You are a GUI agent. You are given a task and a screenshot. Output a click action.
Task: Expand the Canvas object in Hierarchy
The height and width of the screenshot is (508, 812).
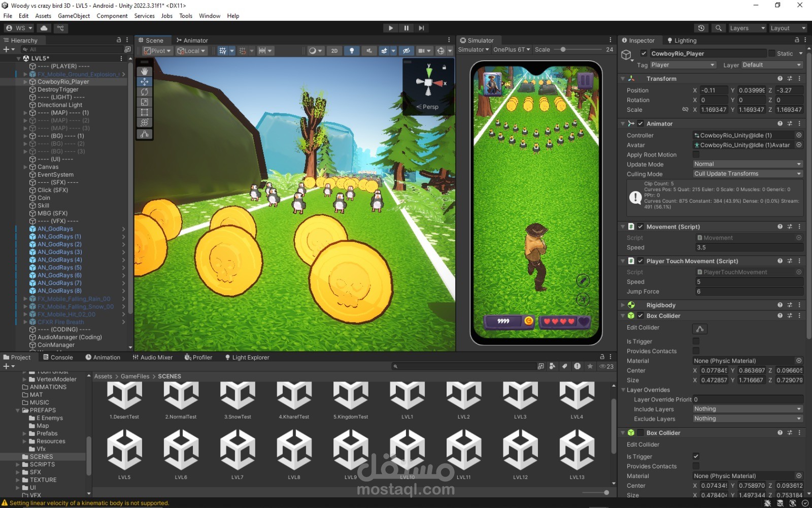[x=25, y=167]
